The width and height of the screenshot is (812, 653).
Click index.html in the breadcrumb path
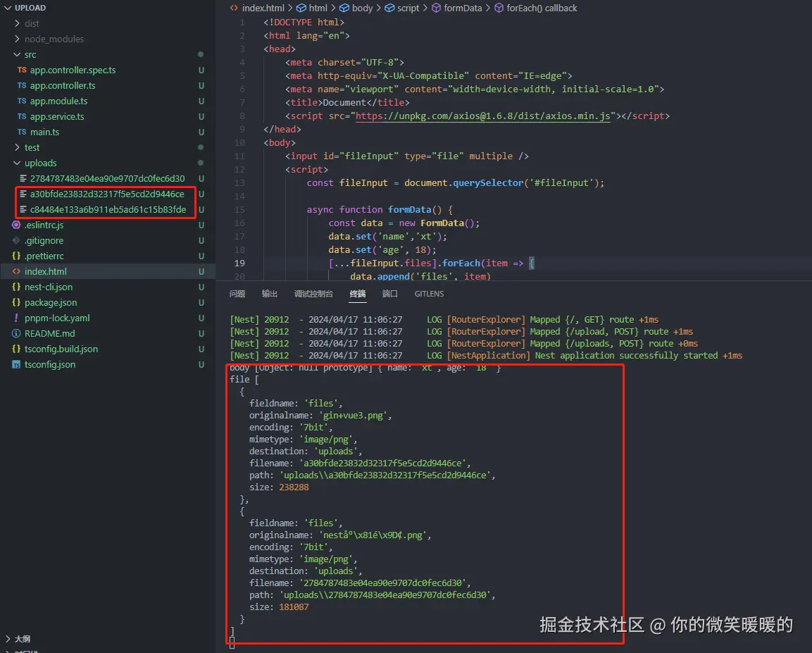coord(263,8)
